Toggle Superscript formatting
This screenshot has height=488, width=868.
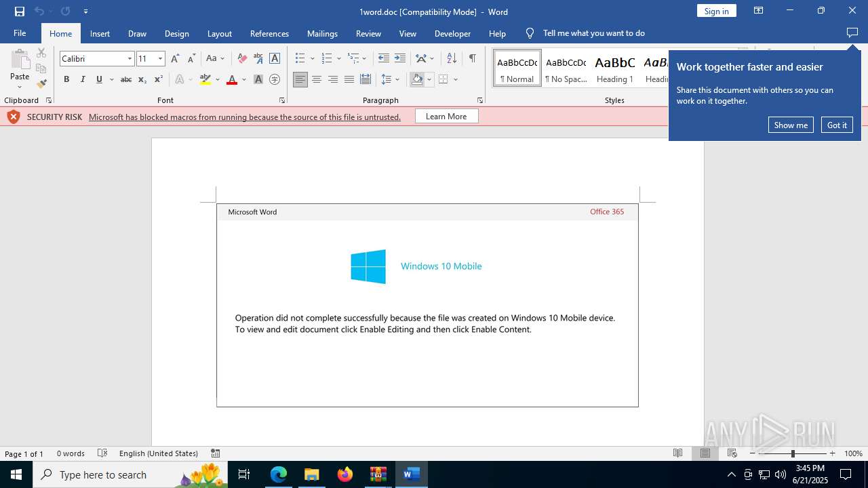(x=158, y=79)
